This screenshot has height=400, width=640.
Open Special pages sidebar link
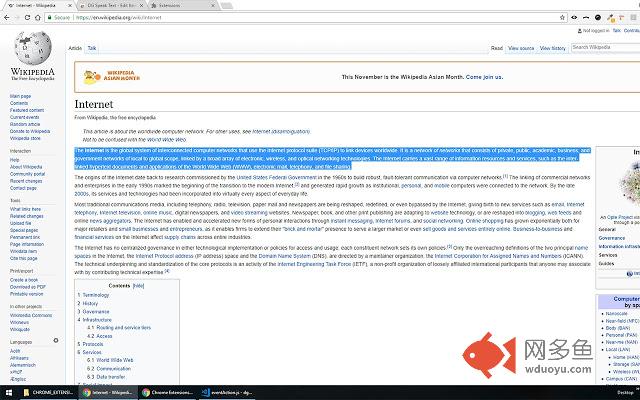tap(24, 230)
